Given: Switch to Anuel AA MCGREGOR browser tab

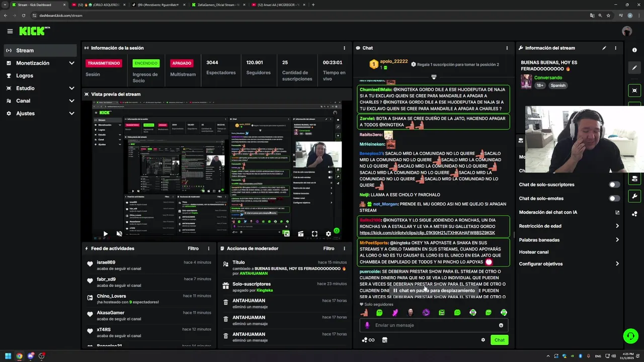Looking at the screenshot, I should coord(279,5).
